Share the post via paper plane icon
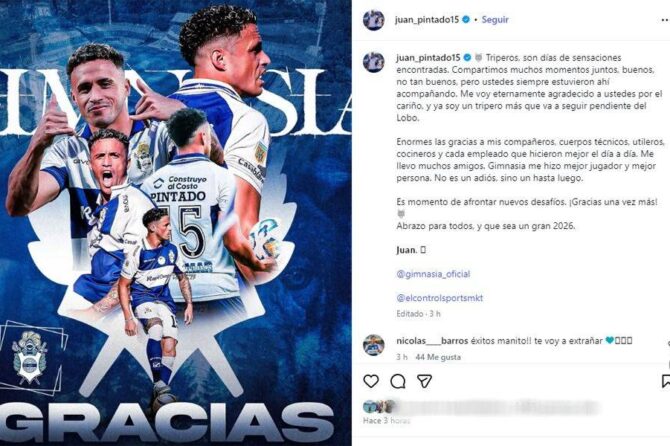This screenshot has height=446, width=670. (424, 381)
